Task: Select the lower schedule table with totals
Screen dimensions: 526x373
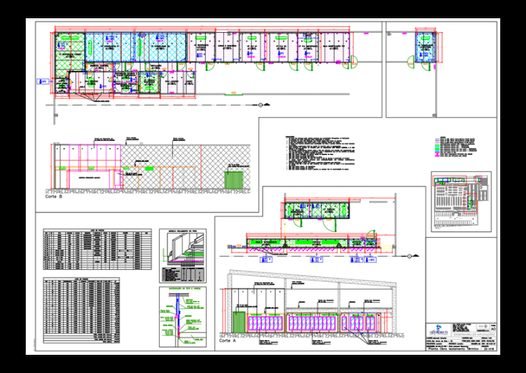Action: 82,310
